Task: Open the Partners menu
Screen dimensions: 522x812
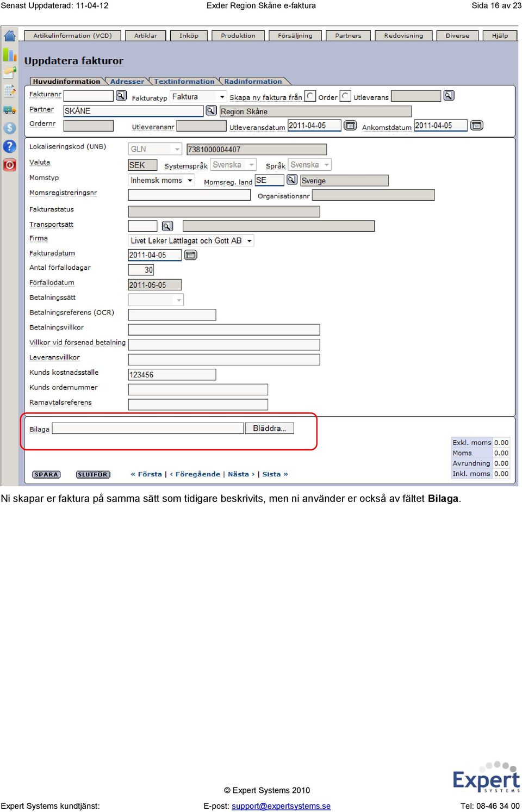Action: [348, 35]
